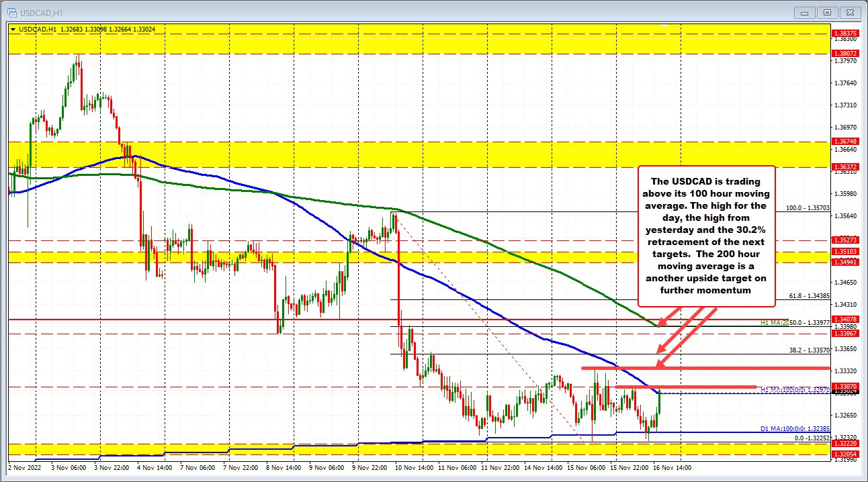Open the quote dropdown showing 1.32683 1.33098 values

coord(12,30)
